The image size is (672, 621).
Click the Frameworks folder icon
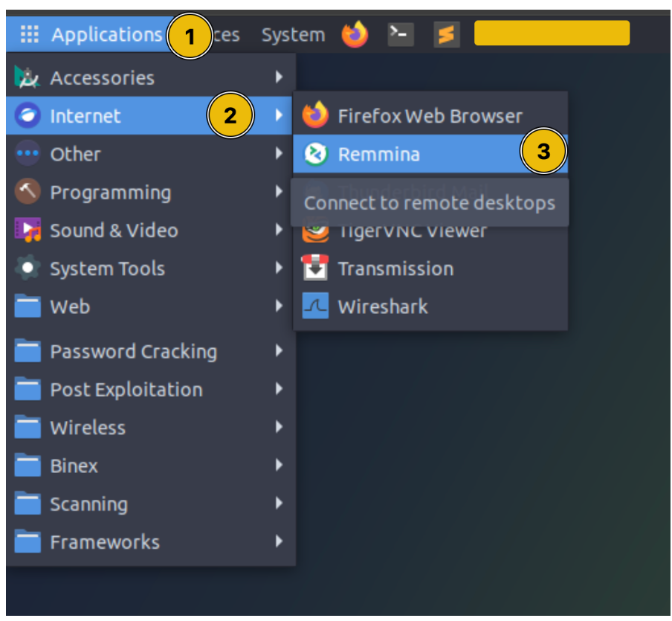pos(28,541)
